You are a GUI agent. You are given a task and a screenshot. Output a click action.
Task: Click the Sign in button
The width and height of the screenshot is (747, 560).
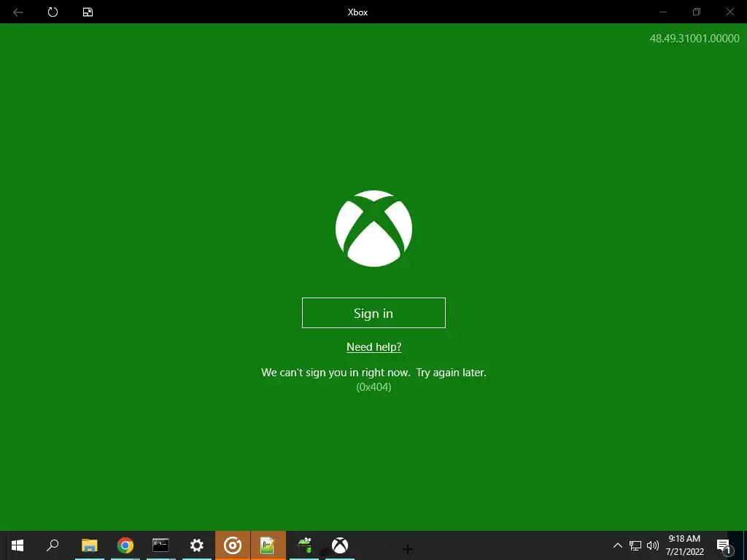373,313
